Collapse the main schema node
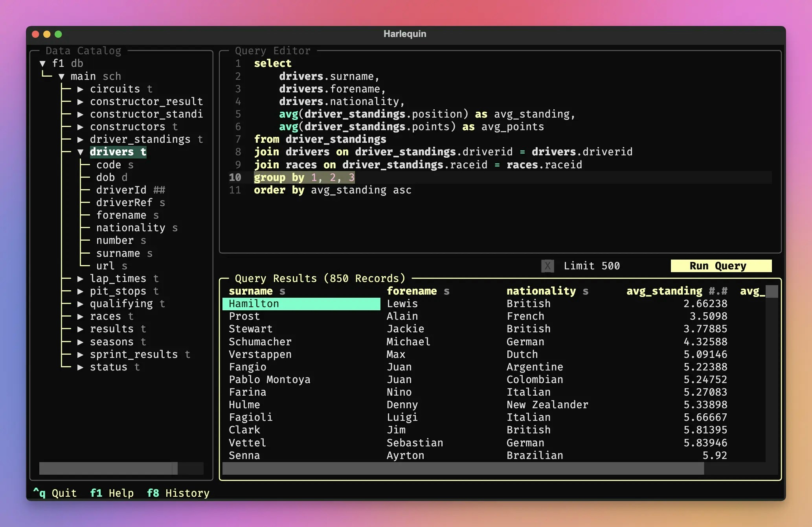 pyautogui.click(x=62, y=76)
